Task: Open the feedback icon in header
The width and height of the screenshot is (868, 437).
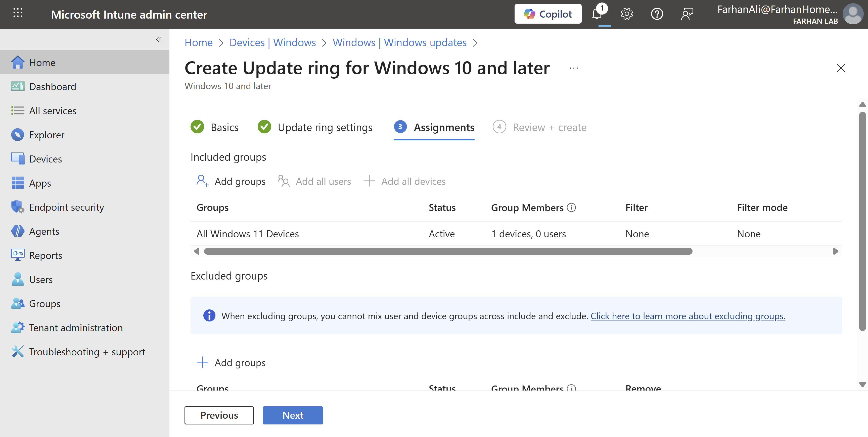Action: (x=687, y=14)
